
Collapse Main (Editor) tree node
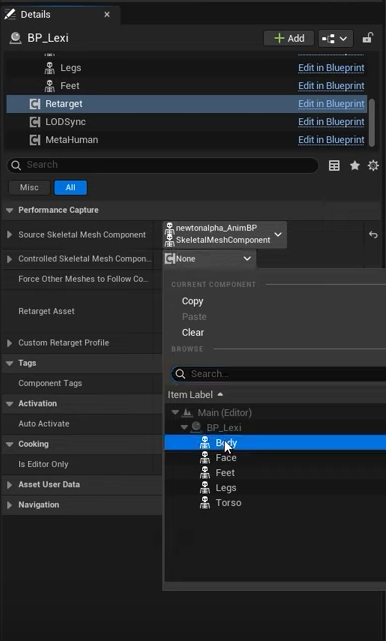175,412
